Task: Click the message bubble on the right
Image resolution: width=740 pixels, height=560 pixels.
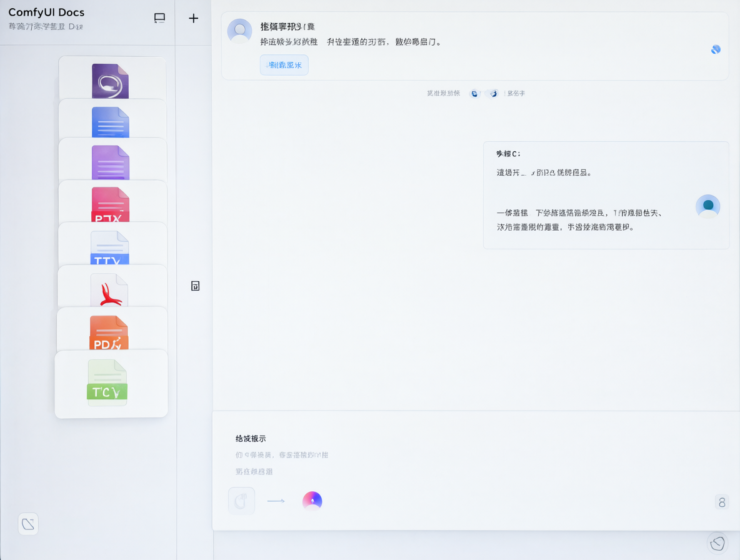Action: pos(606,195)
